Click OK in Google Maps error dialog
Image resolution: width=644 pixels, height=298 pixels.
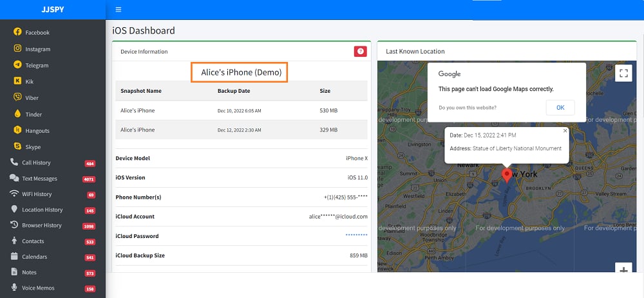tap(560, 108)
